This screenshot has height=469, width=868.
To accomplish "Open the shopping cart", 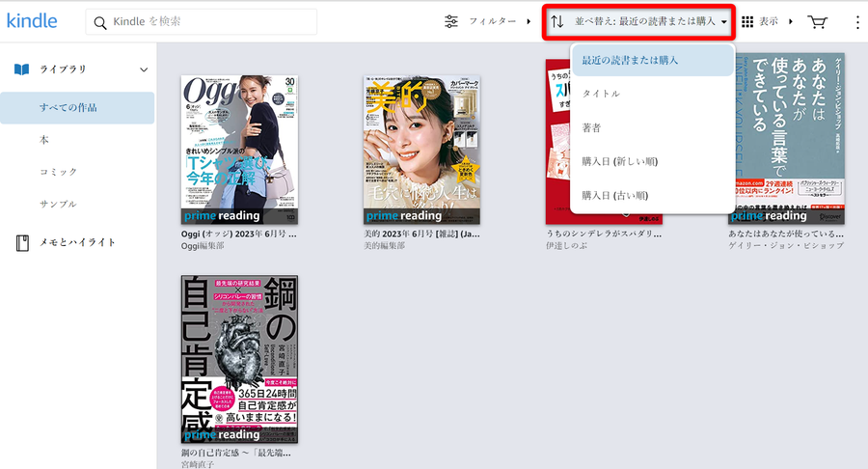I will pos(817,21).
